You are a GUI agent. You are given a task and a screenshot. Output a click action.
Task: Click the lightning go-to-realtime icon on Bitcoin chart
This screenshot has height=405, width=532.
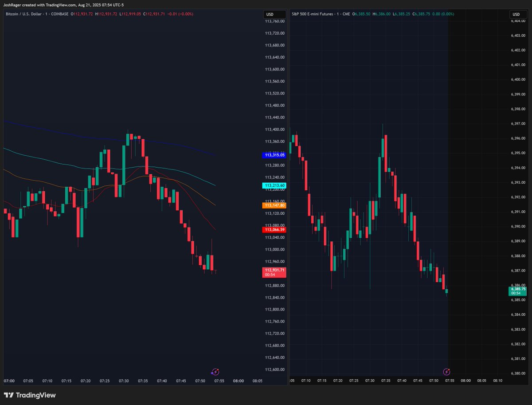(215, 372)
